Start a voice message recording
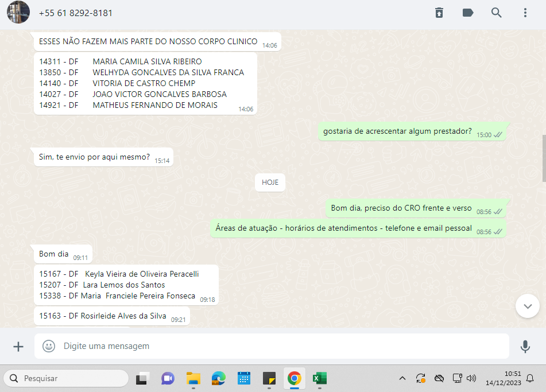Screen dimensions: 546x392 click(525, 347)
